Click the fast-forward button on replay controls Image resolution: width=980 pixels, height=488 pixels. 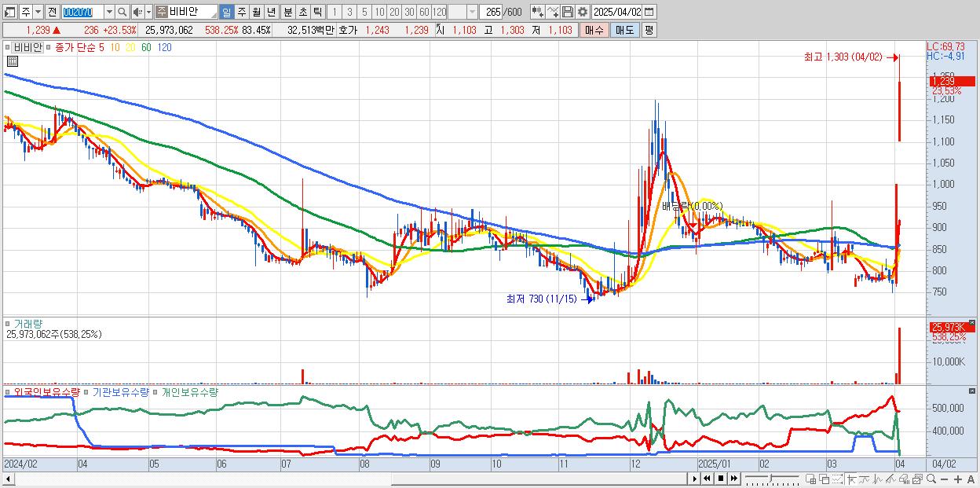(x=733, y=479)
